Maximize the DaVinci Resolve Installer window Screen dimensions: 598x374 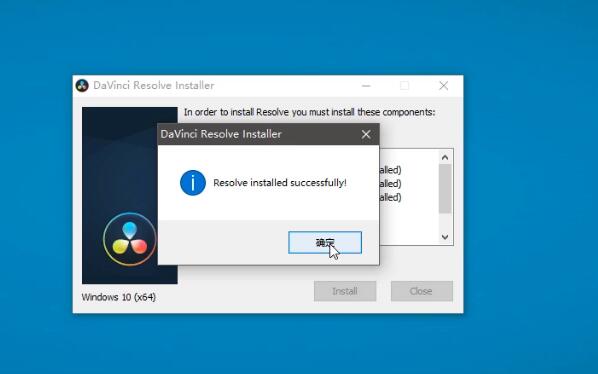coord(405,86)
